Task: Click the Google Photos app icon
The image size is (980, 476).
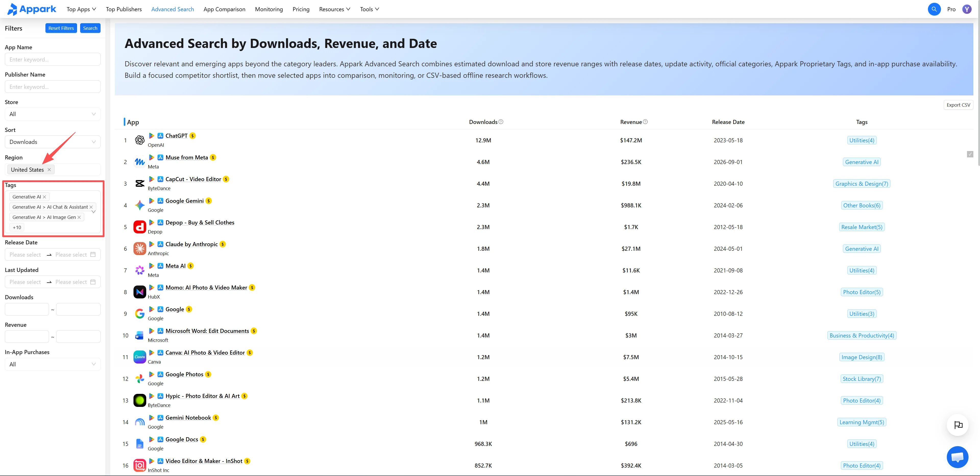Action: coord(140,379)
